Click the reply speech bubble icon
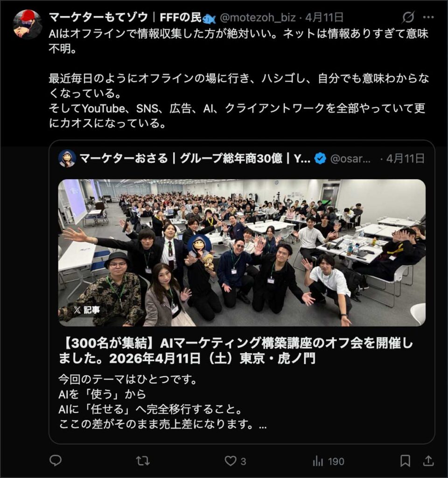This screenshot has width=448, height=478. pos(56,461)
